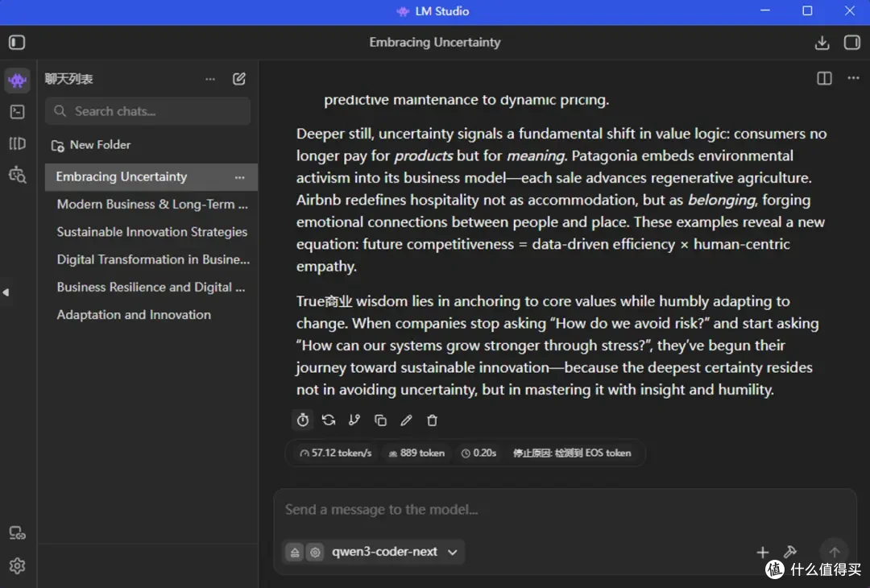This screenshot has width=870, height=588.
Task: Open the Sustainable Innovation Strategies chat
Action: pyautogui.click(x=151, y=232)
